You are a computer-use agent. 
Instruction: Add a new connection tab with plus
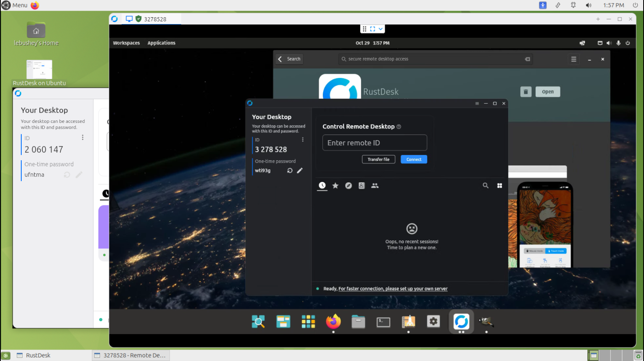[x=598, y=19]
